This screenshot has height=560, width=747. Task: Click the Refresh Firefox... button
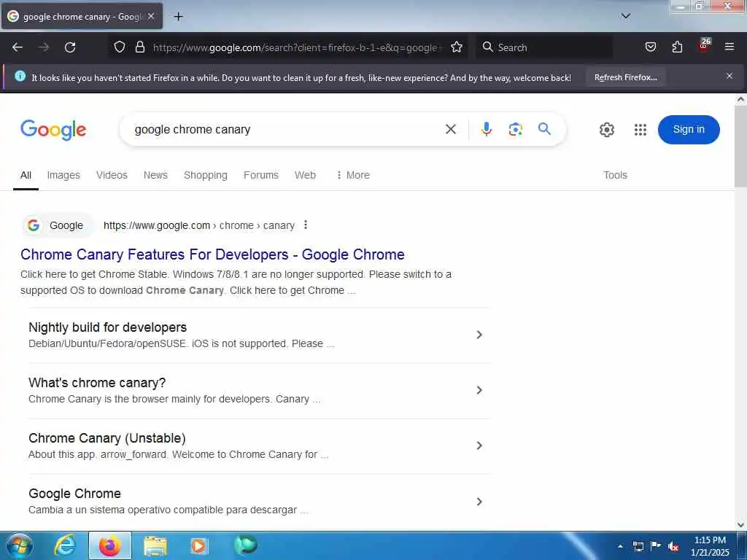pyautogui.click(x=625, y=77)
